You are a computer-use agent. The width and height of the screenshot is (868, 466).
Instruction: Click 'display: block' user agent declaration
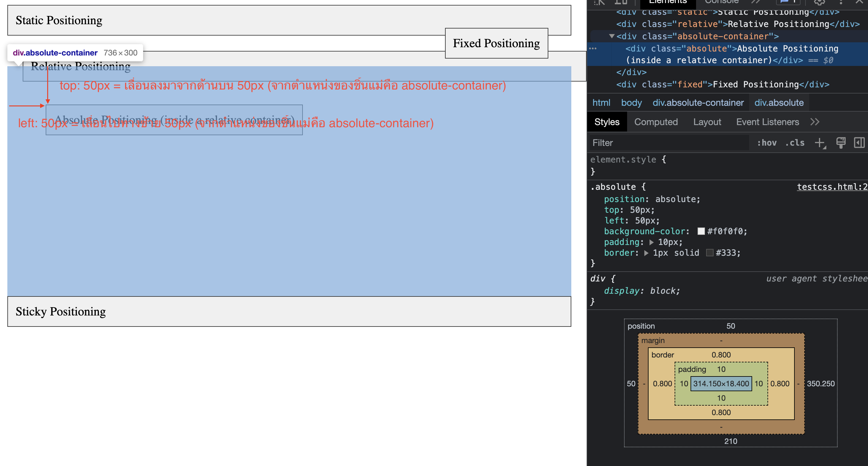click(x=642, y=291)
